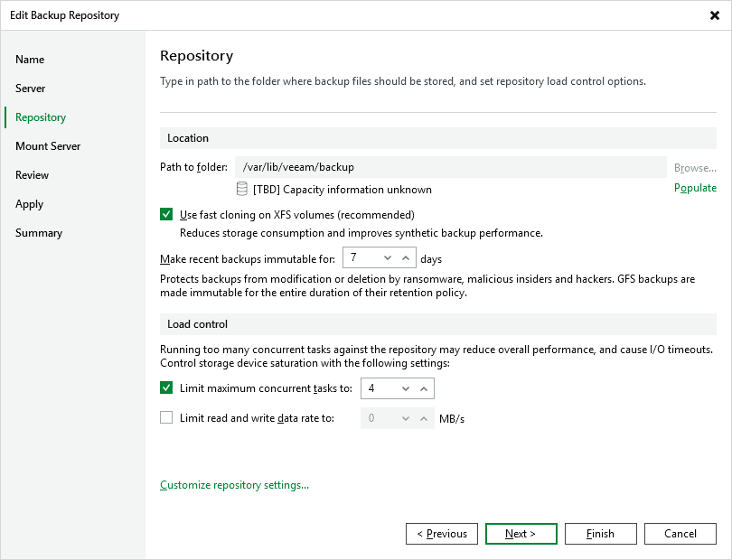Jump to the Mount Server step
This screenshot has width=732, height=560.
click(x=47, y=145)
